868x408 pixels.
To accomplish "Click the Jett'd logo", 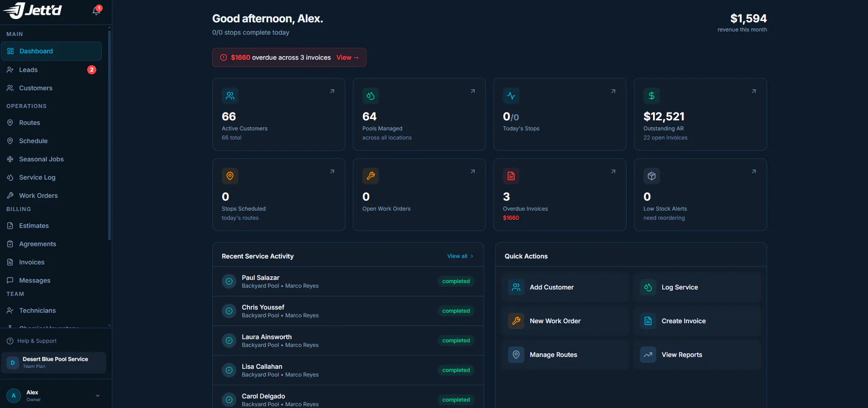I will click(x=32, y=10).
